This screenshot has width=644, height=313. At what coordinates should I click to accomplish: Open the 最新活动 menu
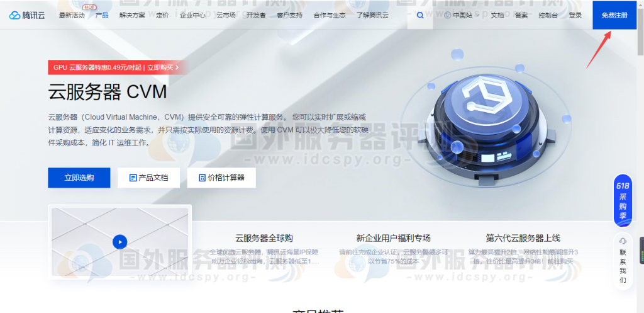(72, 15)
